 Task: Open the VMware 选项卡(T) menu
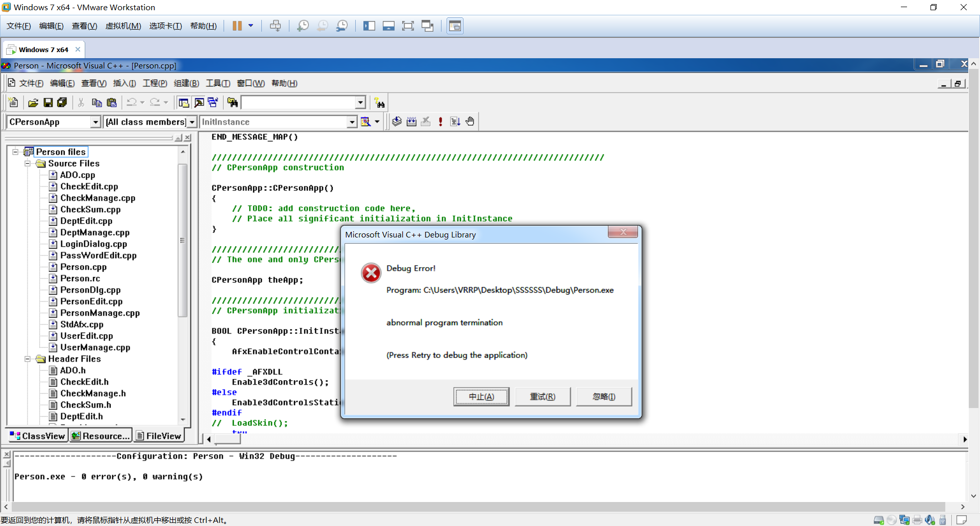tap(165, 26)
